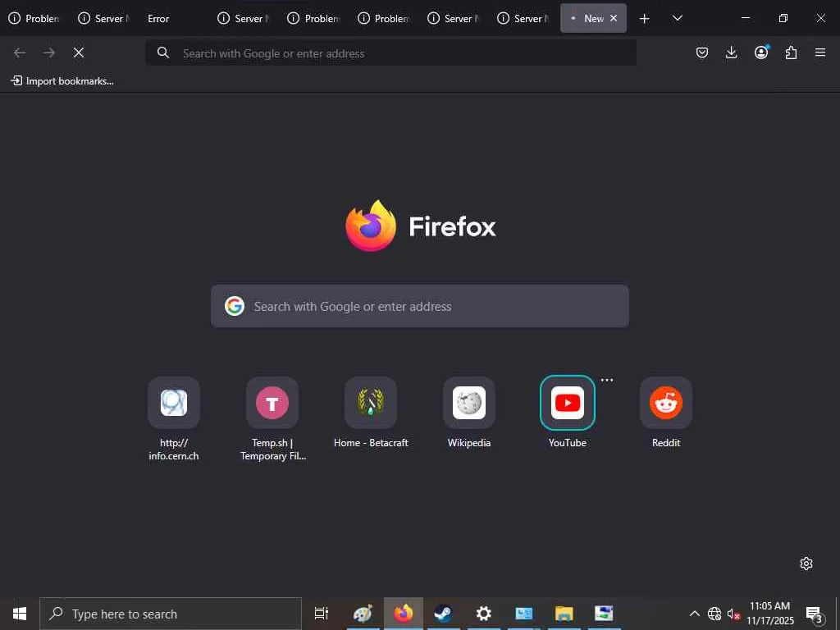Open a new tab with plus button
The width and height of the screenshot is (840, 630).
(x=645, y=19)
